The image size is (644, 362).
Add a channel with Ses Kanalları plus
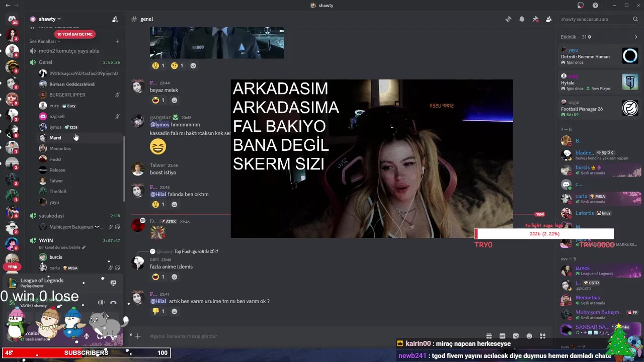pos(117,41)
